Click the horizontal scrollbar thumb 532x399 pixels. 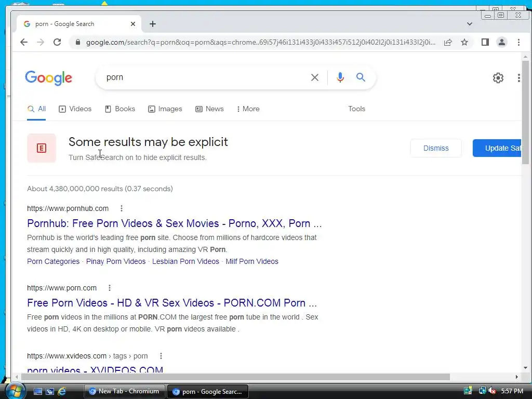click(235, 377)
